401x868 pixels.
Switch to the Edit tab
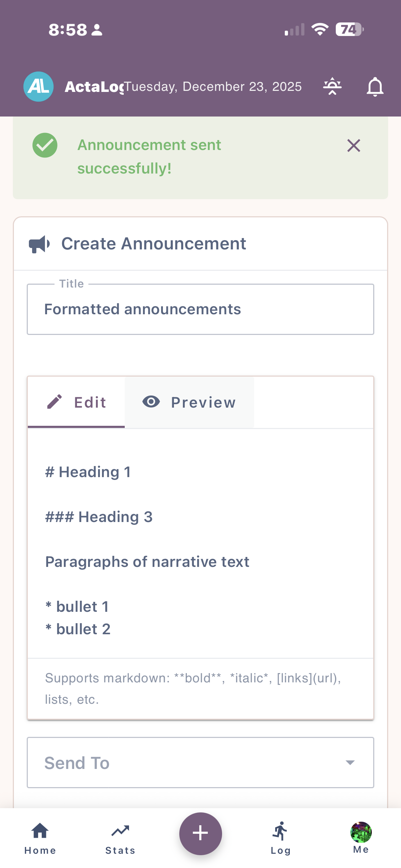point(76,403)
